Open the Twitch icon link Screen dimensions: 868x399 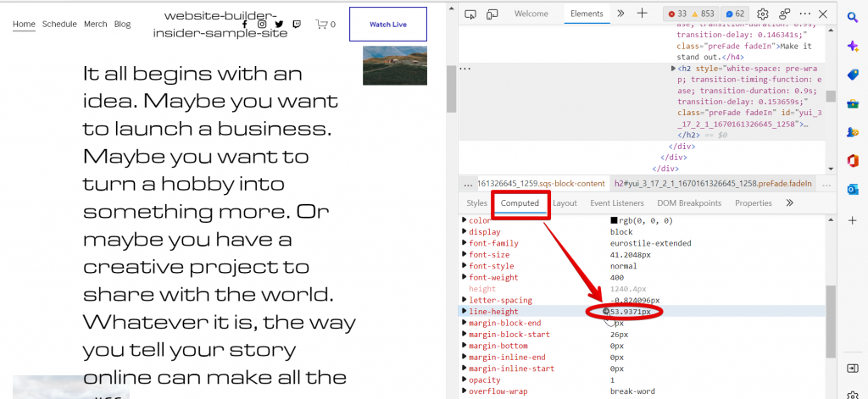click(296, 25)
